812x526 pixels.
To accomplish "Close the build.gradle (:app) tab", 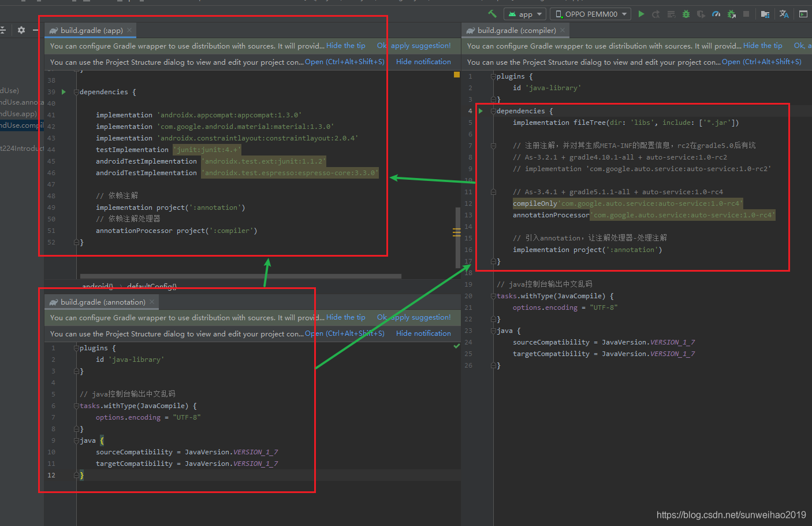I will (129, 30).
